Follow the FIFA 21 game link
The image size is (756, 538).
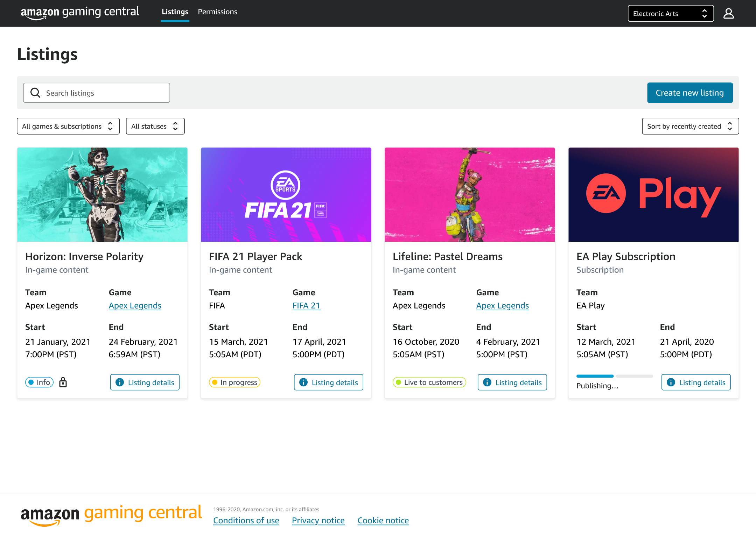(x=306, y=306)
